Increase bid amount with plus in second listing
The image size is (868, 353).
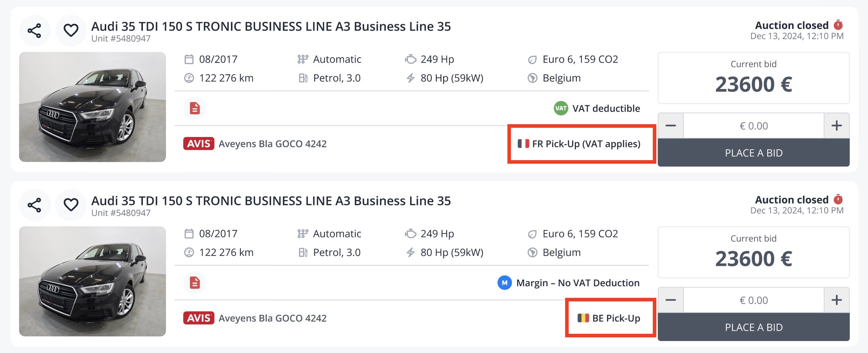837,300
